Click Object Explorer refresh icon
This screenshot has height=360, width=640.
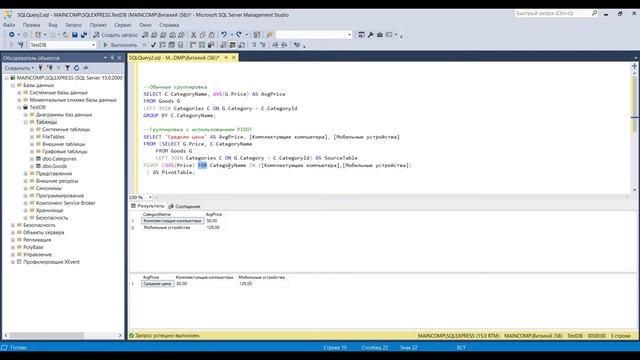coord(76,68)
